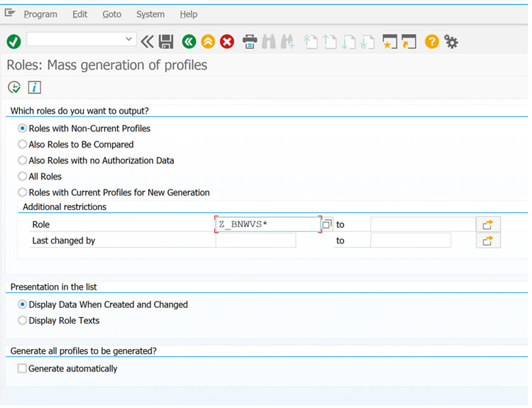Open the Goto menu
This screenshot has height=408, width=532.
111,14
